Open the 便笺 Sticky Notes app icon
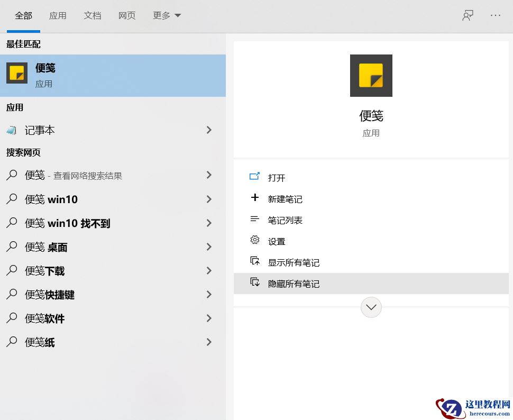Image resolution: width=513 pixels, height=420 pixels. point(16,74)
